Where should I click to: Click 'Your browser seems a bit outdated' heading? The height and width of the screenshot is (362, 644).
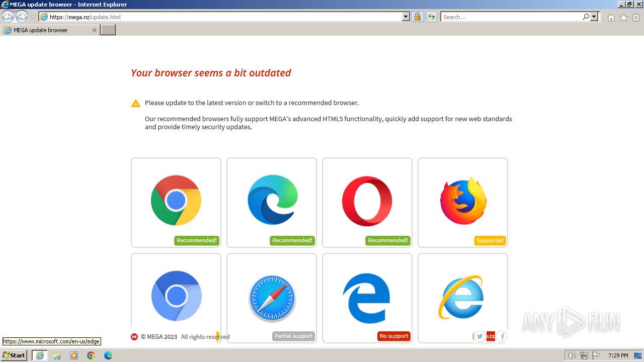click(211, 73)
